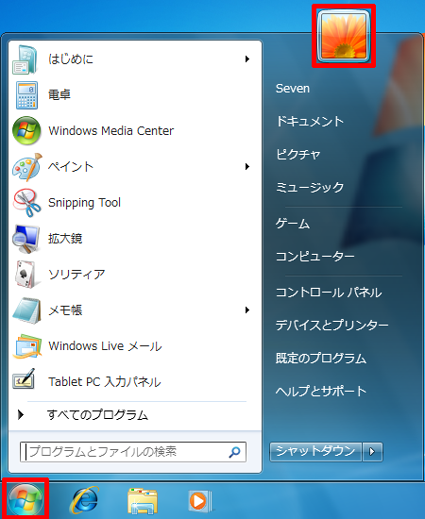Screen dimensions: 425x519
Task: Open Tablet PC 入力パネル icon
Action: 24,379
